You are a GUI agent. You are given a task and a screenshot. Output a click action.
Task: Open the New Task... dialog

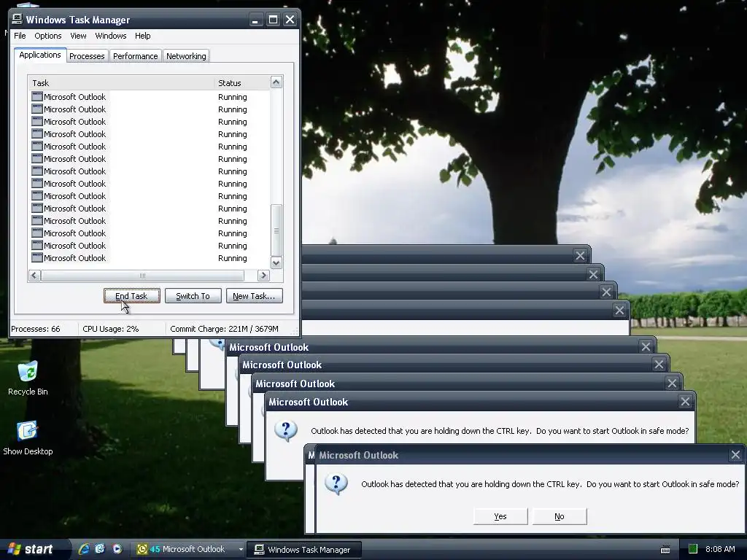254,296
